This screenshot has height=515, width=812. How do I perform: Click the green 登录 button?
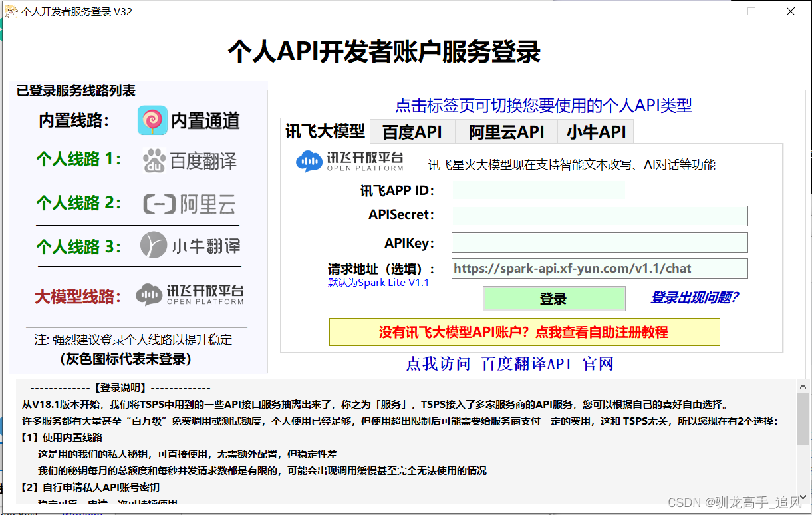tap(554, 299)
